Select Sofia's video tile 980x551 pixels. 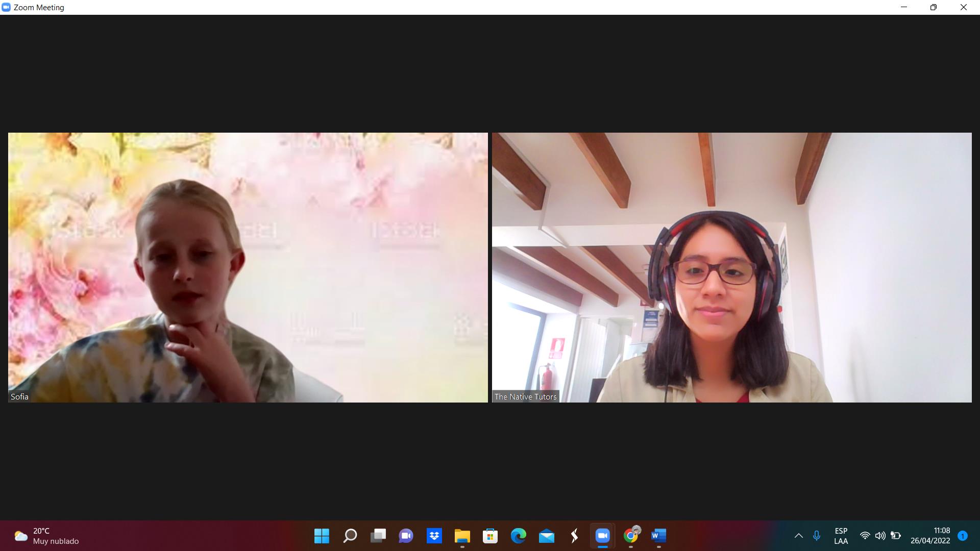pyautogui.click(x=248, y=267)
